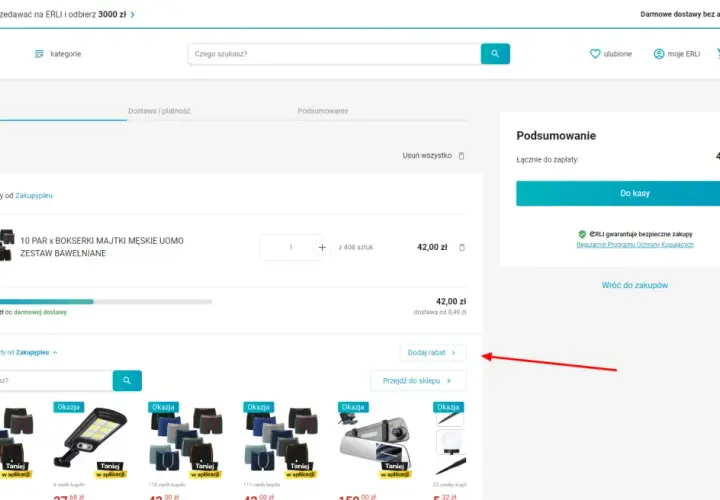The width and height of the screenshot is (720, 500).
Task: Switch to Podsumowanie step tab
Action: [322, 111]
